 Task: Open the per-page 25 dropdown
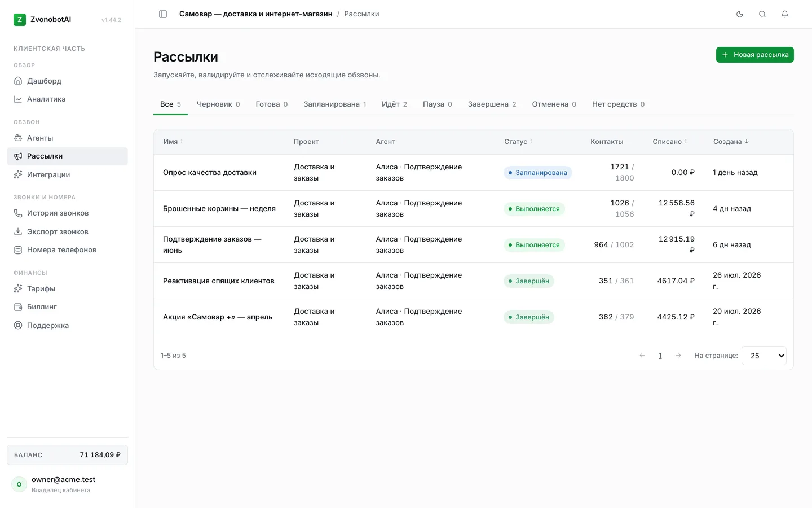(764, 356)
